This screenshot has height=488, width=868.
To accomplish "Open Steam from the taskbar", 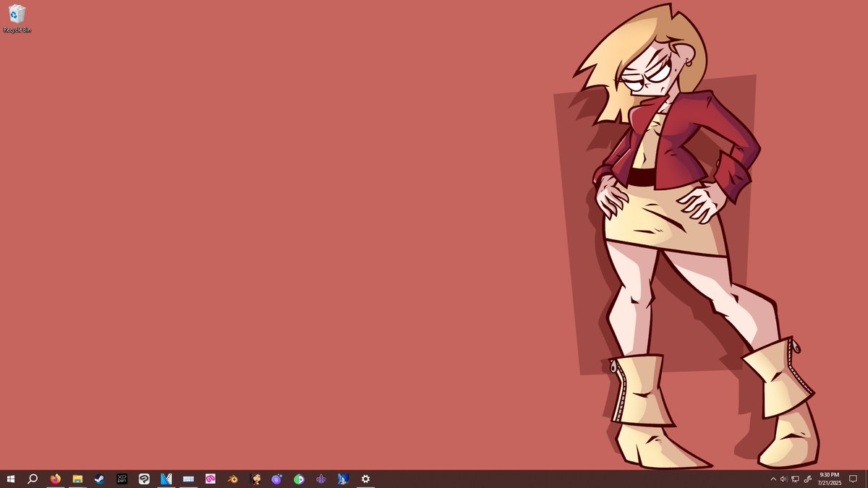I will 100,479.
